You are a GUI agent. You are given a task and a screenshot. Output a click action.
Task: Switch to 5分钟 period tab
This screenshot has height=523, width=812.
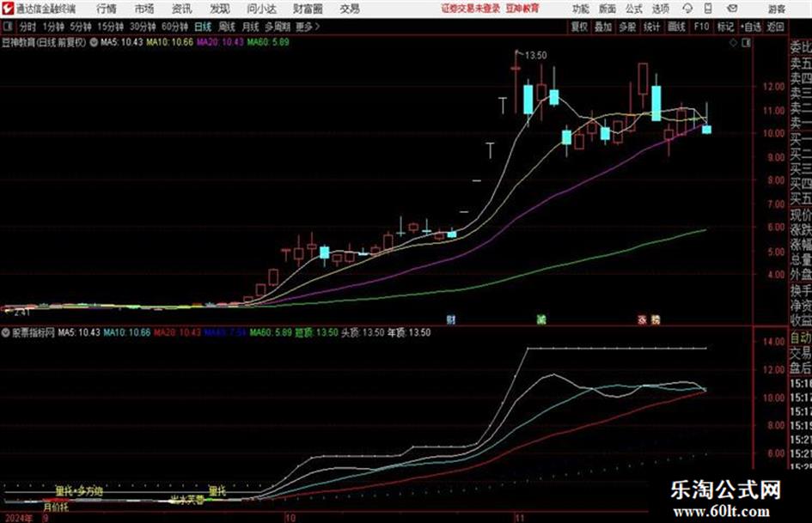point(81,27)
